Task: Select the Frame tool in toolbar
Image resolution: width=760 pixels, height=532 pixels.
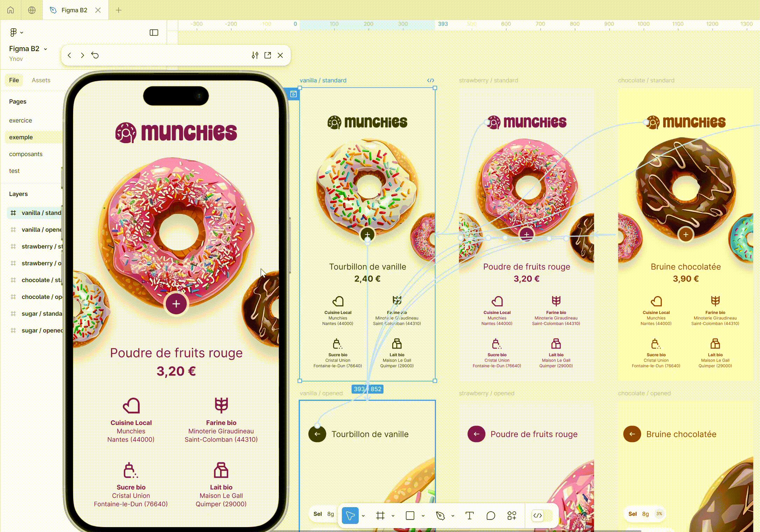Action: click(379, 515)
